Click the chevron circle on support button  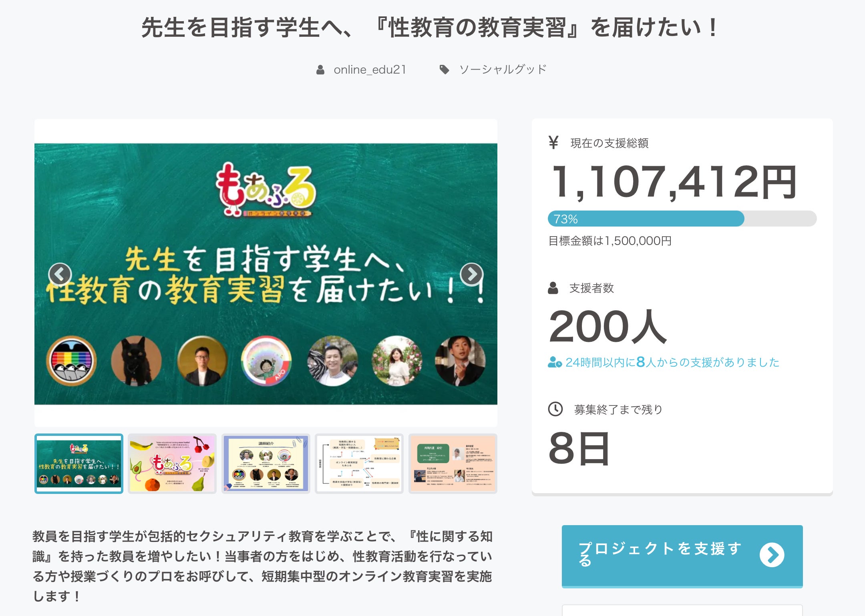click(772, 555)
